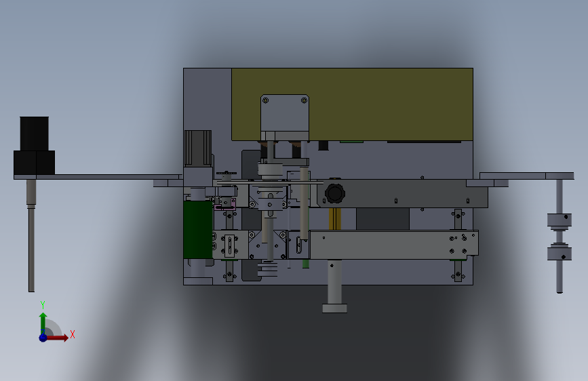Select the lower pulley on the right shaft
This screenshot has height=381, width=588.
(x=559, y=252)
